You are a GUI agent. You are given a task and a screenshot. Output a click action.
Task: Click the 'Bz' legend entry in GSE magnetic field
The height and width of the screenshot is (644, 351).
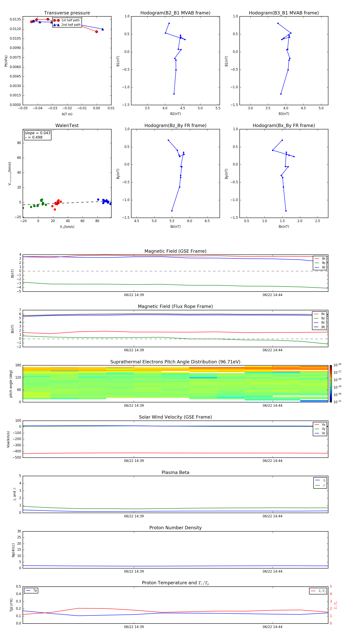(320, 267)
